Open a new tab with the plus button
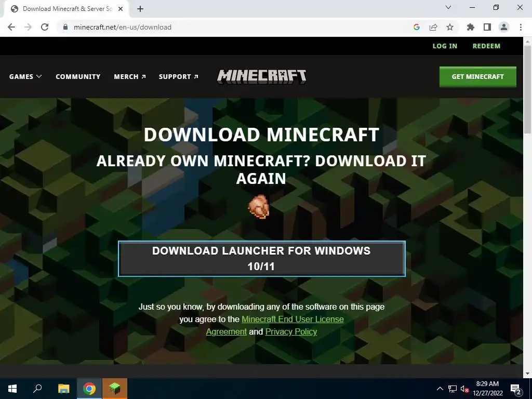Image resolution: width=532 pixels, height=399 pixels. pos(140,9)
